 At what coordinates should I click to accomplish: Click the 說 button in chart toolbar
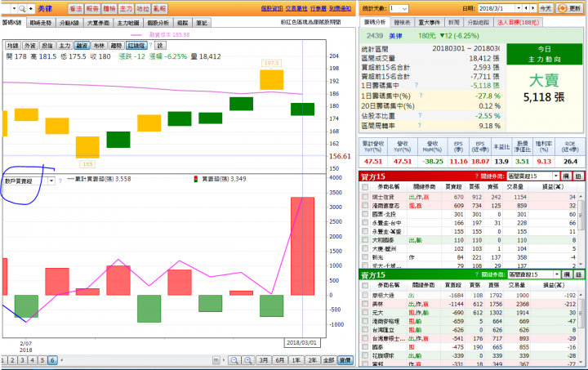[160, 46]
